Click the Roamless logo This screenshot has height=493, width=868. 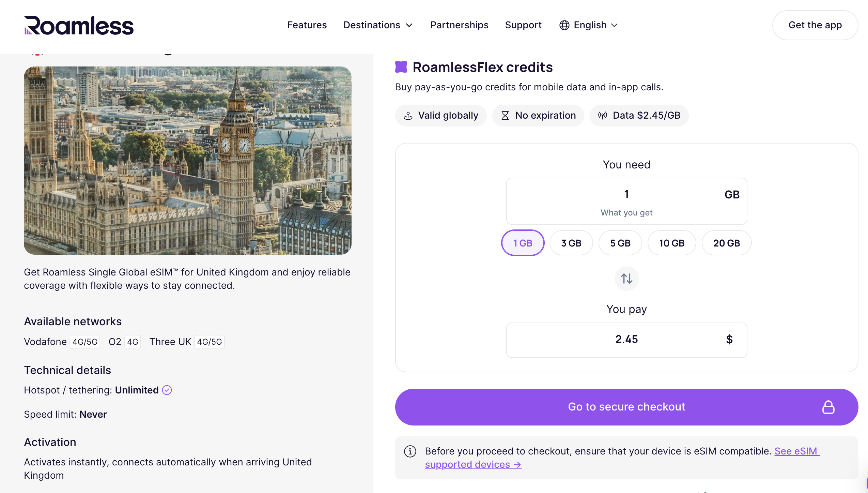pos(79,25)
